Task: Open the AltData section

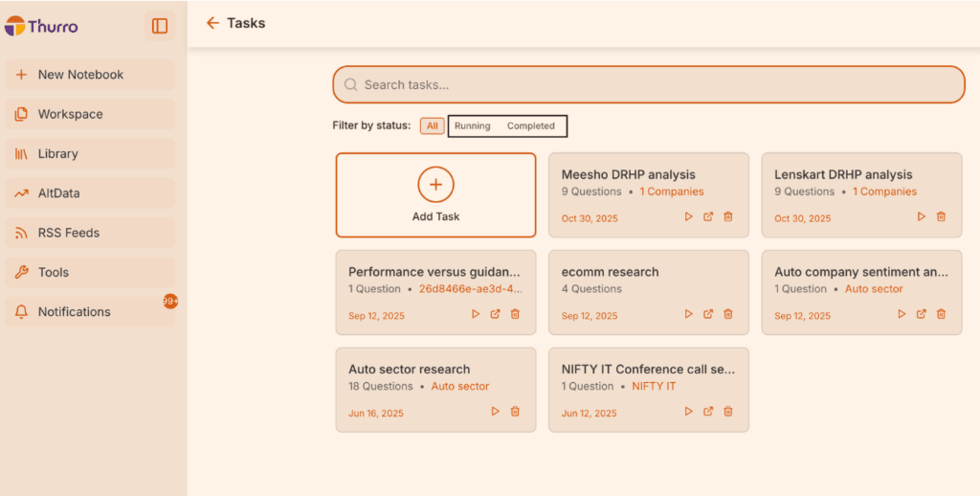Action: point(58,193)
